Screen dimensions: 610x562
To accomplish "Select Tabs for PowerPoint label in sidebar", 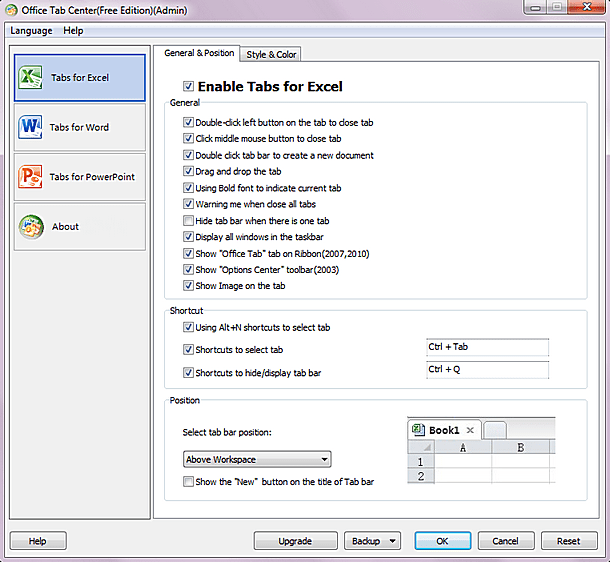I will tap(92, 177).
